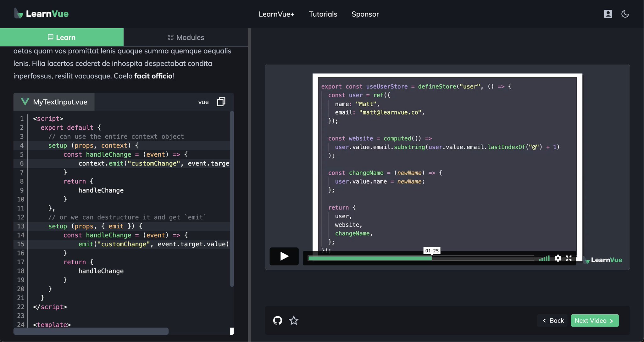Seek forward on the video progress bar
644x342 pixels.
pyautogui.click(x=484, y=258)
